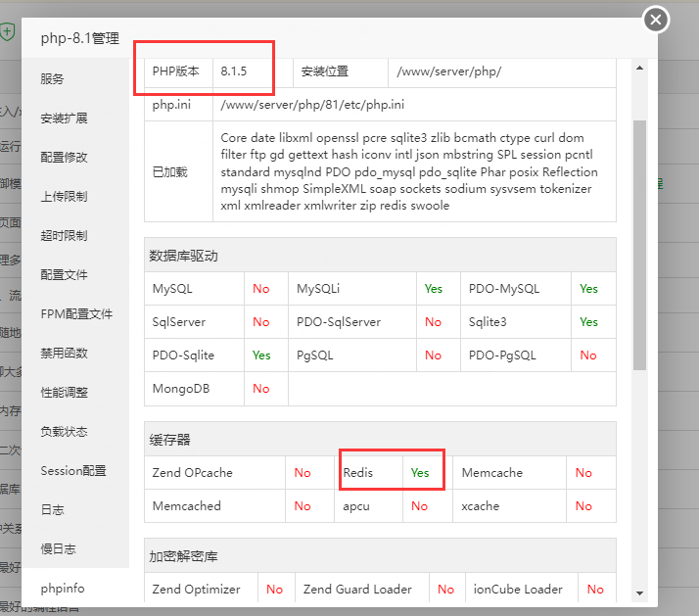Viewport: 699px width, 616px height.
Task: Click the PDO-SqlServer cell
Action: 352,322
